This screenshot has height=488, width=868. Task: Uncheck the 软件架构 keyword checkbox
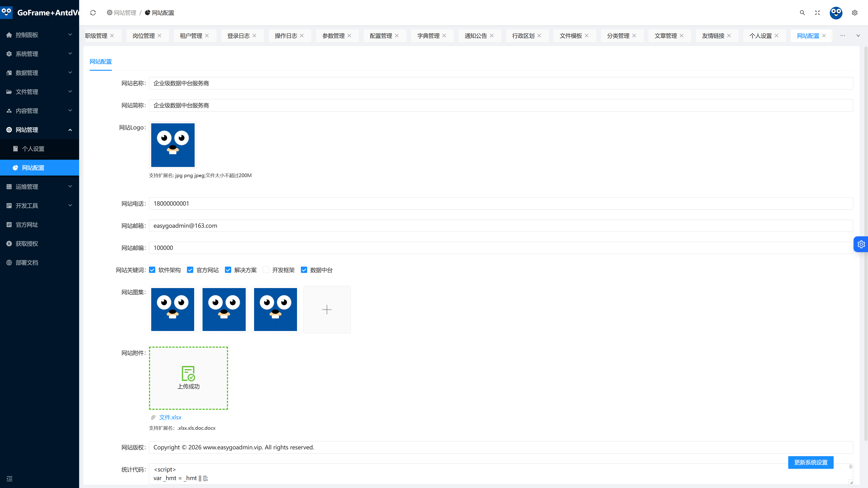tap(152, 270)
